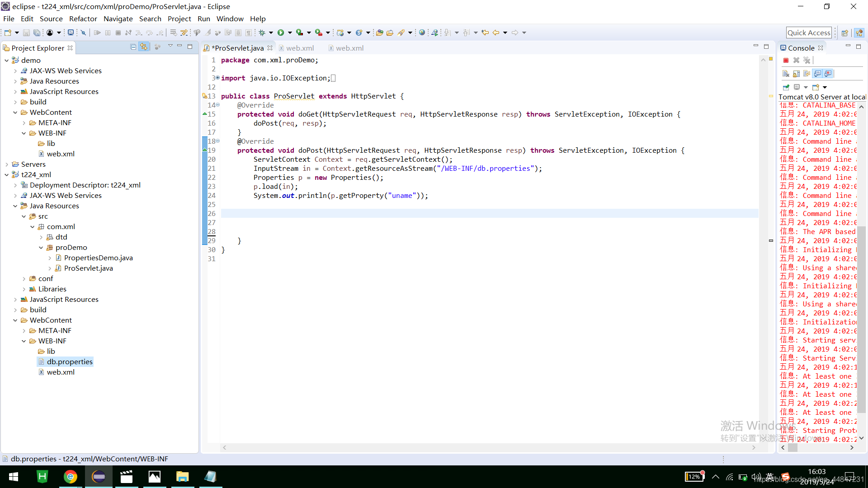868x488 pixels.
Task: Click Open Perspective icon
Action: coord(844,33)
